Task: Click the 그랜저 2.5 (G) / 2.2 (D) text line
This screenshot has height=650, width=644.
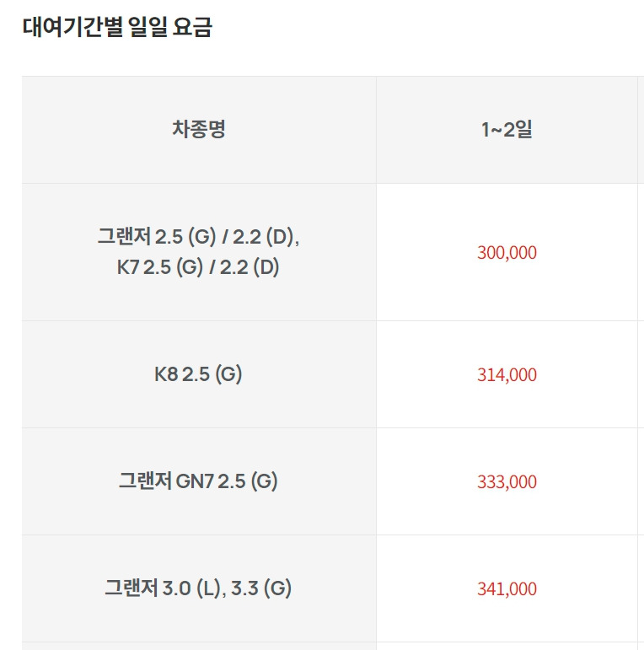Action: pyautogui.click(x=198, y=237)
